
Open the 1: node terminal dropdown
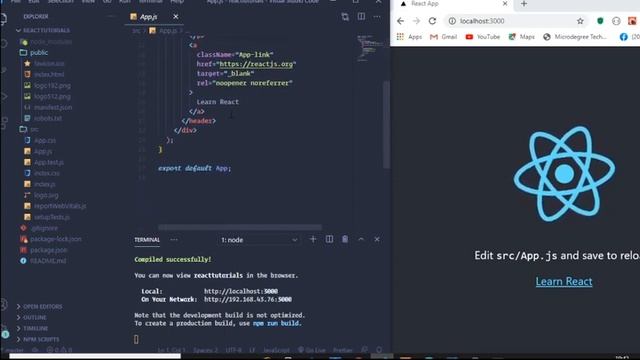point(259,240)
